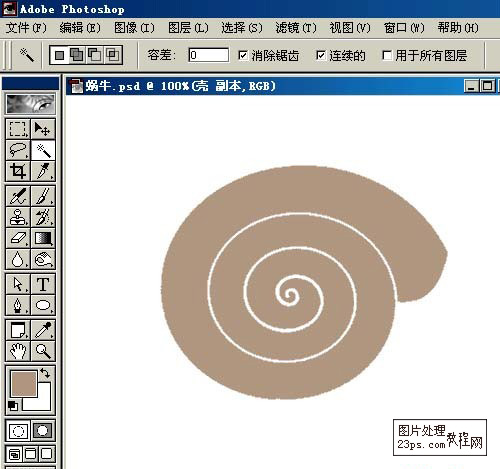Select the Eyedropper tool

(x=43, y=330)
